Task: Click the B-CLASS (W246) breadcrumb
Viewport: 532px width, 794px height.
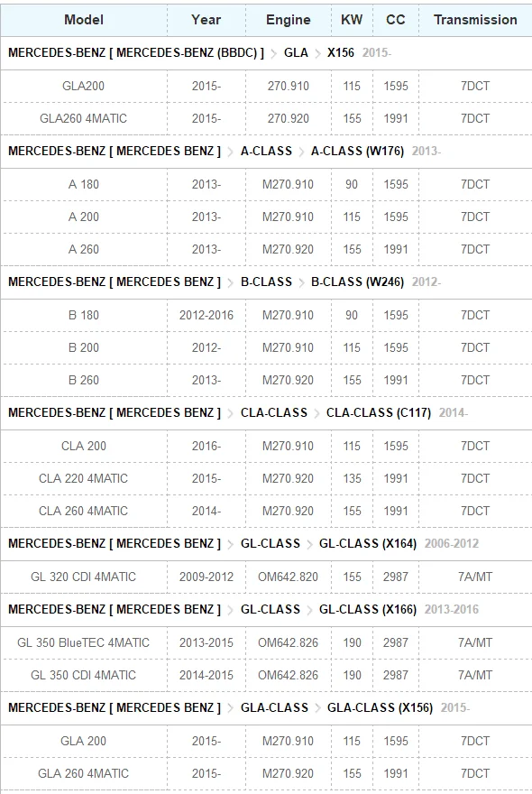Action: 357,282
